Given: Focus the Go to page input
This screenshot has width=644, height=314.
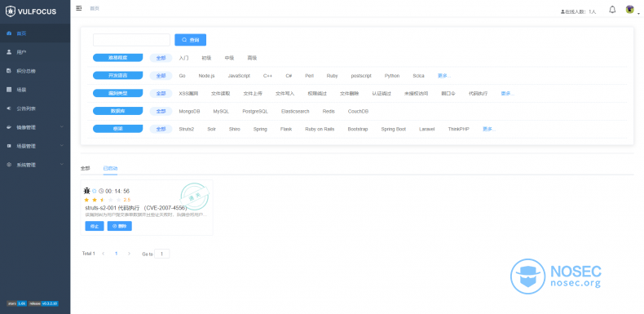Looking at the screenshot, I should tap(162, 254).
